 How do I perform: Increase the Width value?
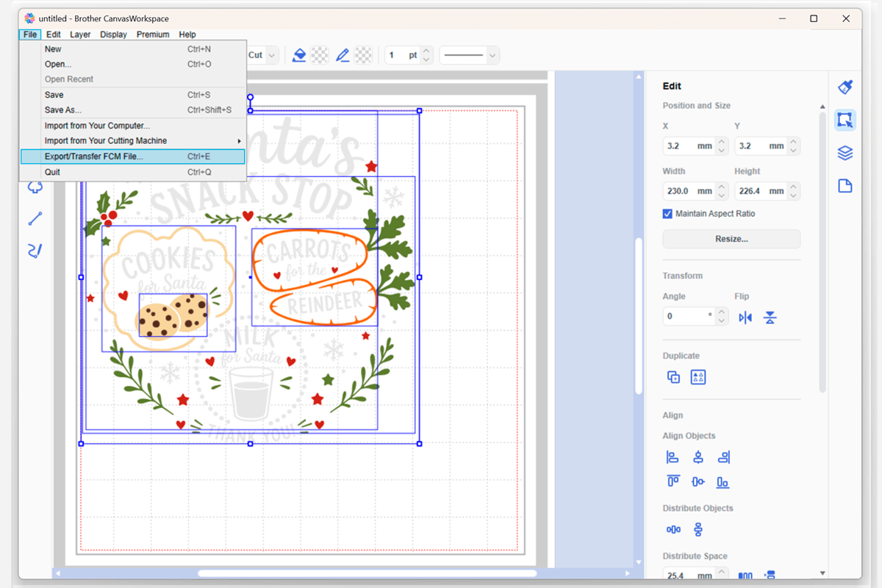(x=722, y=187)
